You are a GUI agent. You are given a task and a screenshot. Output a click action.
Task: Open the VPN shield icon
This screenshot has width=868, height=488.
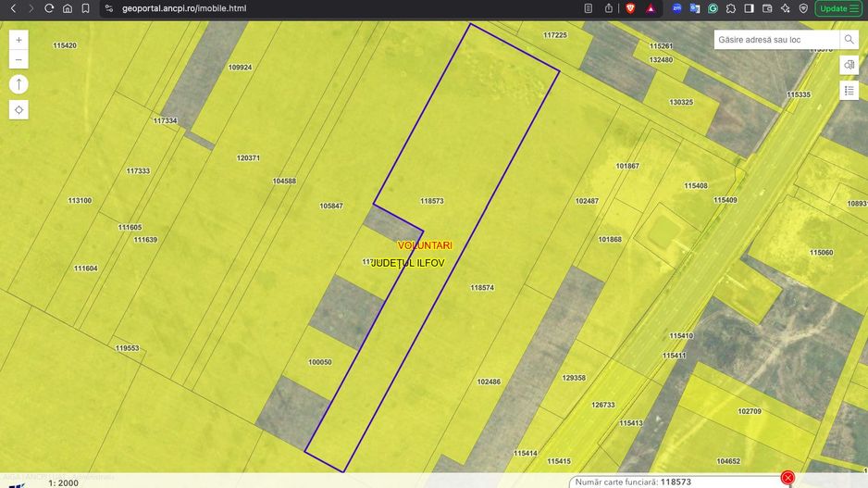(x=803, y=8)
